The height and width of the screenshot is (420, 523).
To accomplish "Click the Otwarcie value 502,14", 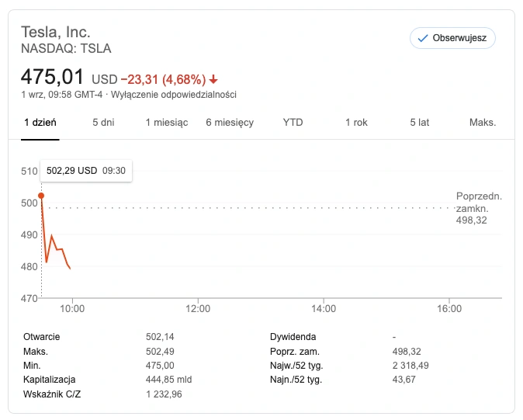I will coord(160,337).
